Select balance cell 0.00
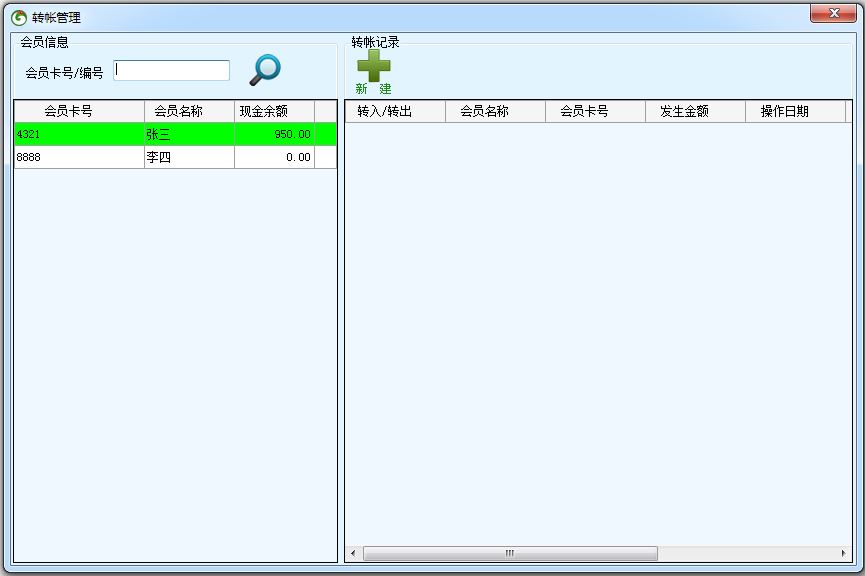The image size is (865, 576). pyautogui.click(x=274, y=157)
